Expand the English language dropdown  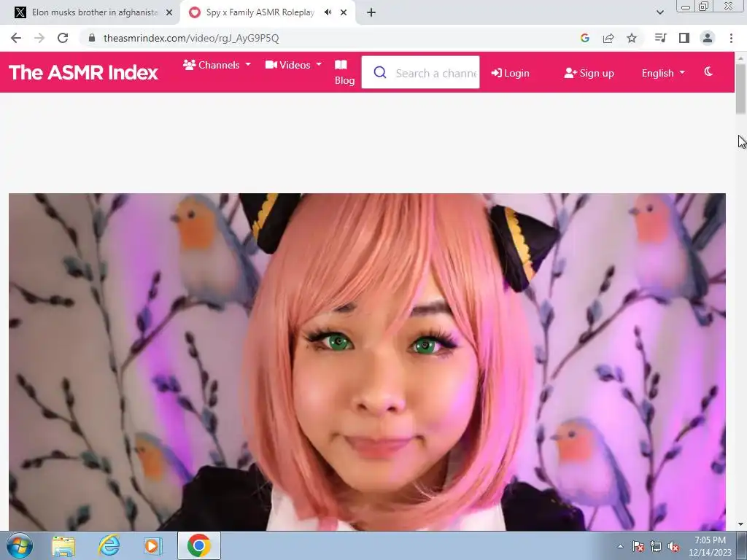pos(663,73)
